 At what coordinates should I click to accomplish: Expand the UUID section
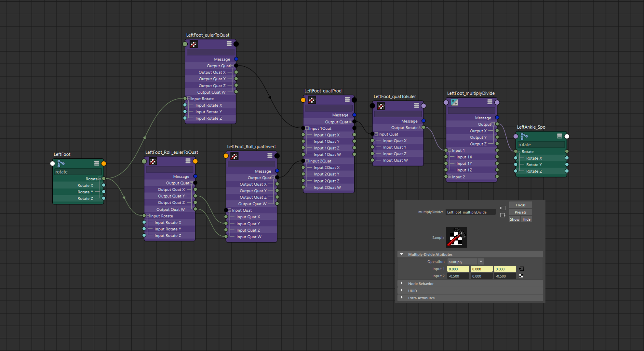click(402, 291)
